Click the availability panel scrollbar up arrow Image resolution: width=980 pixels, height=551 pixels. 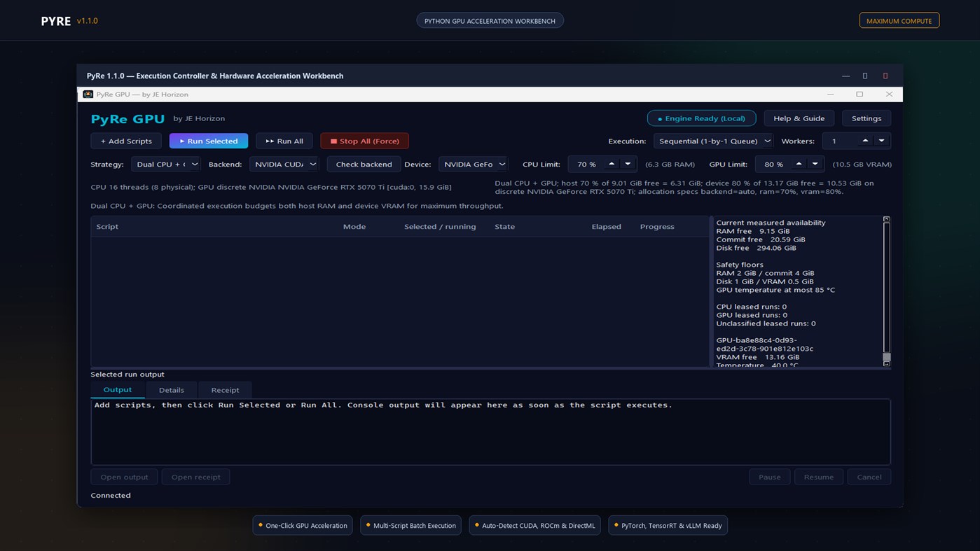[886, 220]
